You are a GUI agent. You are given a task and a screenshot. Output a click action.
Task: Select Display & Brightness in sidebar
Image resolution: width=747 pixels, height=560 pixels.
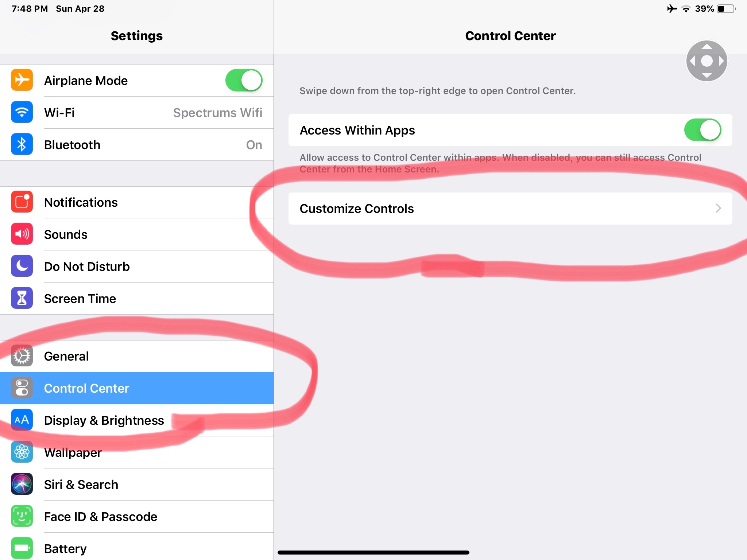(x=104, y=420)
